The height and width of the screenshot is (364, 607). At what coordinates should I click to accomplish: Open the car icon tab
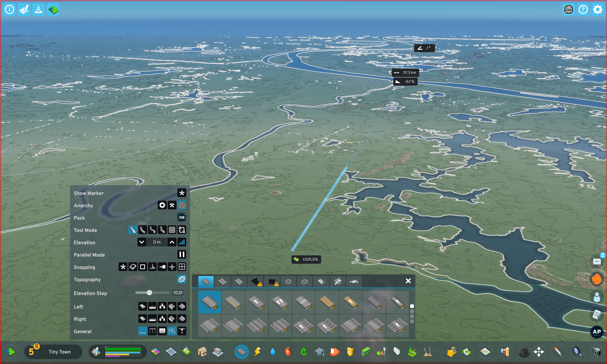pyautogui.click(x=354, y=281)
